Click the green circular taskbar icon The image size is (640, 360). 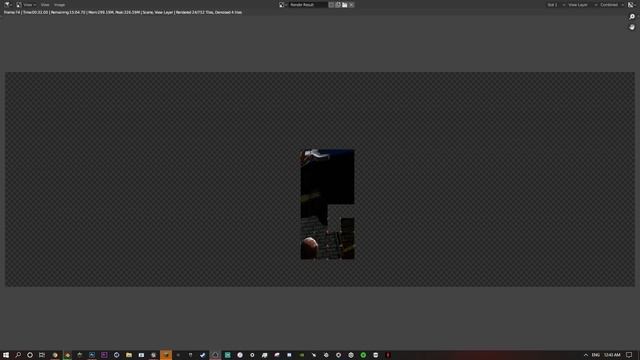click(x=363, y=355)
